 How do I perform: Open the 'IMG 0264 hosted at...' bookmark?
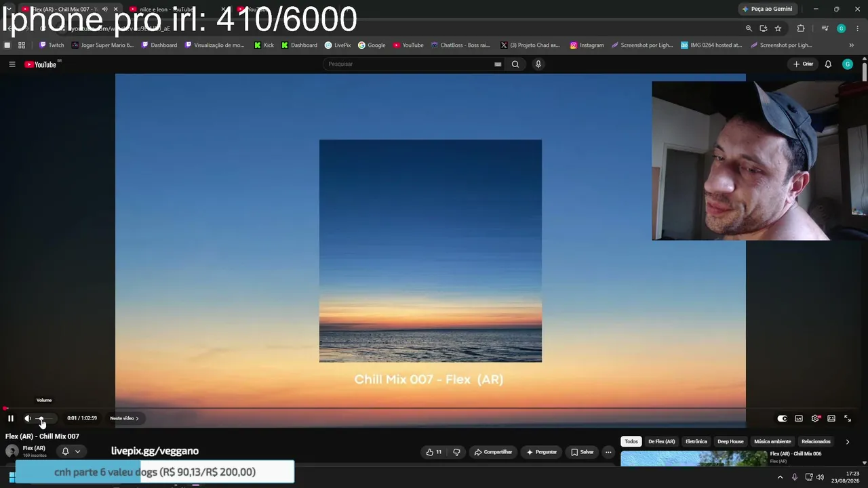pos(711,45)
